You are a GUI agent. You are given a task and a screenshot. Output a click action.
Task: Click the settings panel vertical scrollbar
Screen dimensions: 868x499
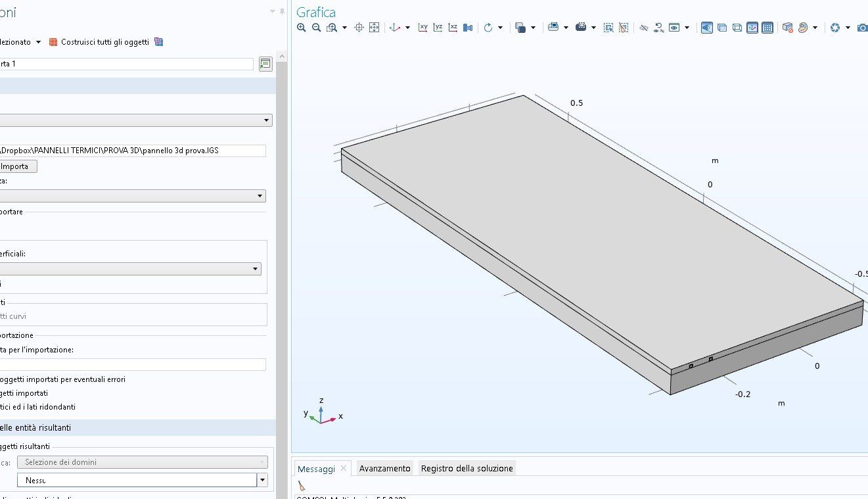pyautogui.click(x=281, y=263)
